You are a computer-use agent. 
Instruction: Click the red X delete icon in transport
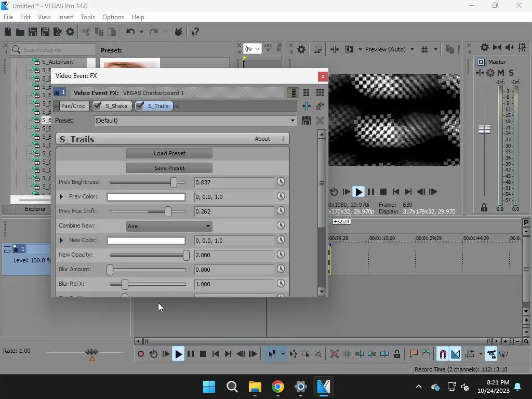[x=335, y=354]
